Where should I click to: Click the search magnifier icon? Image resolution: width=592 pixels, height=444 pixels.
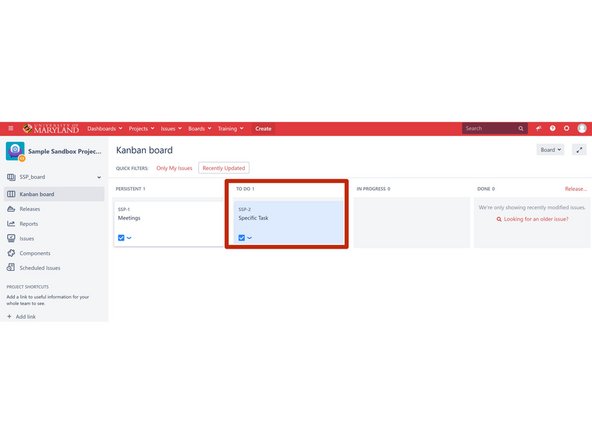[521, 128]
